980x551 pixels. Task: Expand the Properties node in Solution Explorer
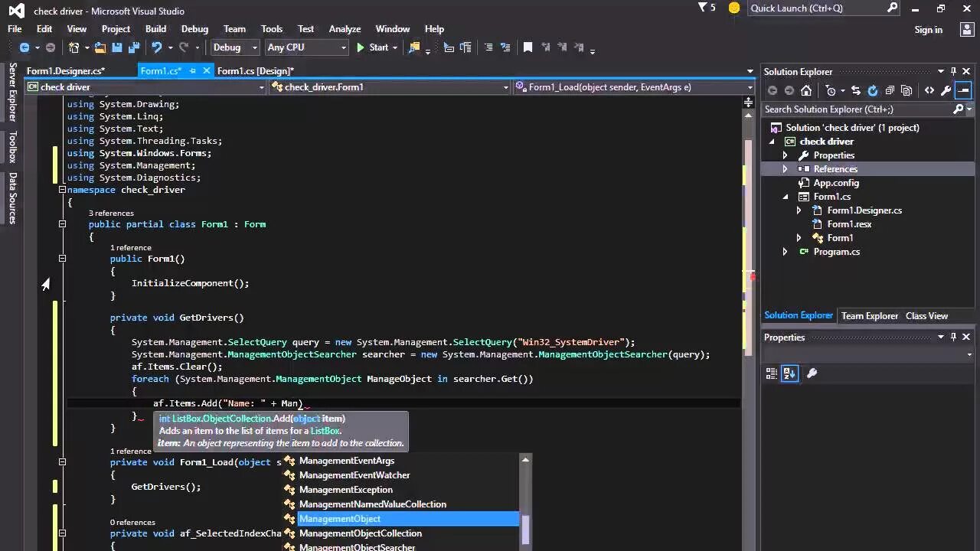click(785, 155)
